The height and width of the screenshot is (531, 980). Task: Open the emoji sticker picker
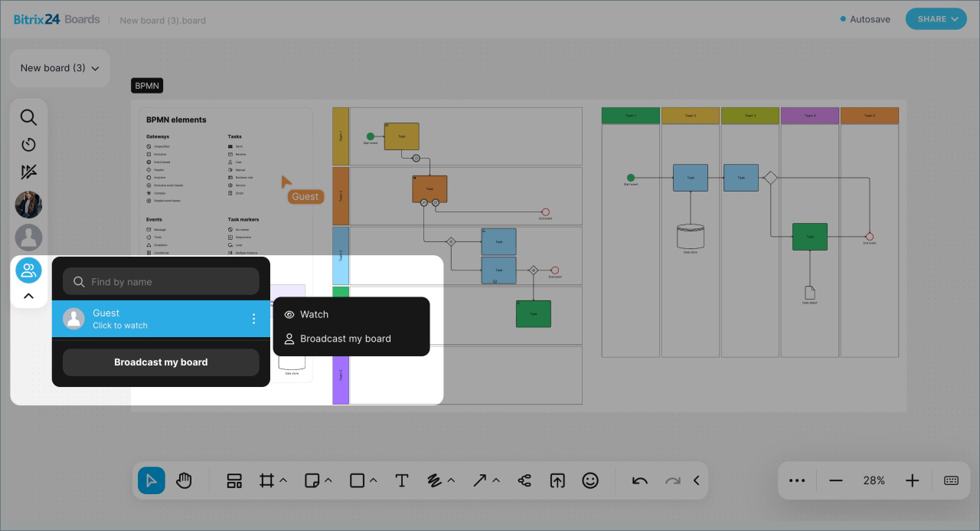click(x=590, y=480)
